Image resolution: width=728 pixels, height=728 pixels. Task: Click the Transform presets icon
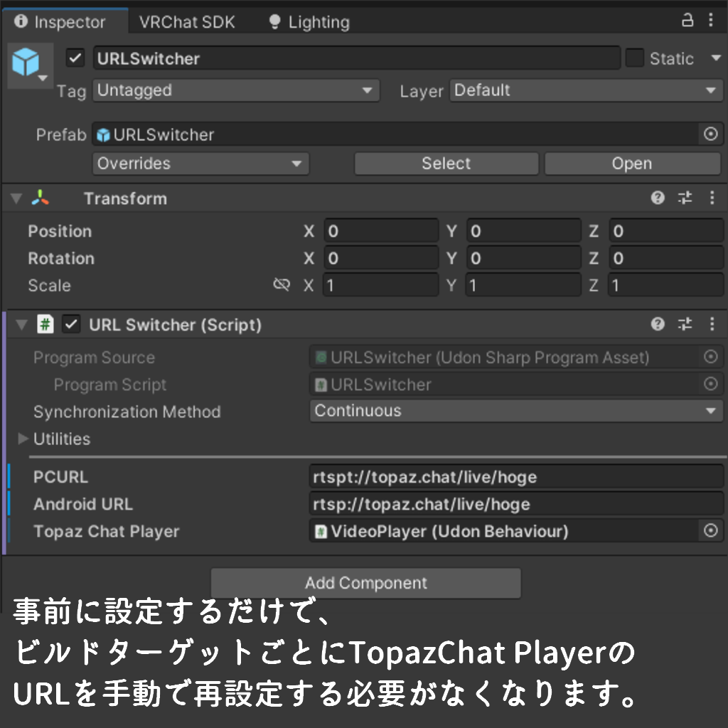pos(684,198)
